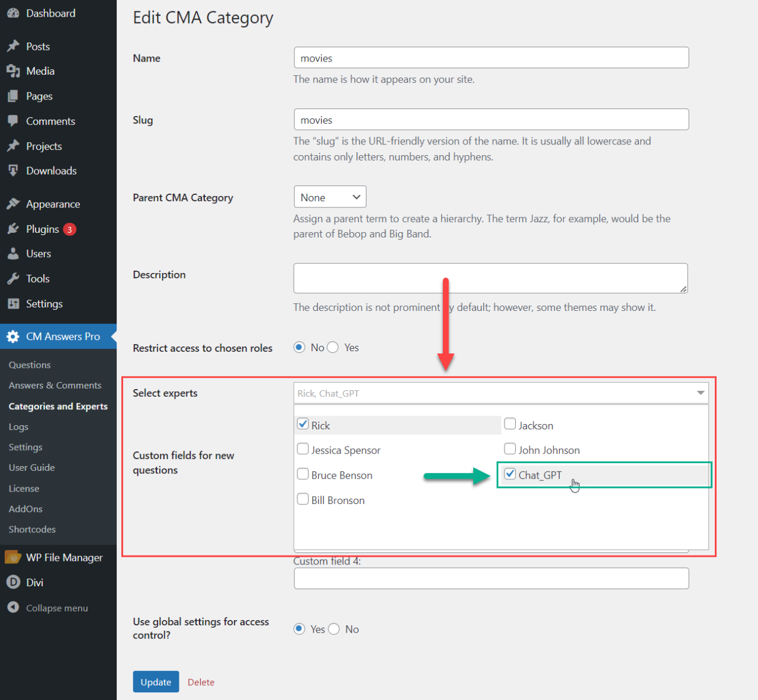
Task: Go to Categories and Experts
Action: tap(57, 406)
